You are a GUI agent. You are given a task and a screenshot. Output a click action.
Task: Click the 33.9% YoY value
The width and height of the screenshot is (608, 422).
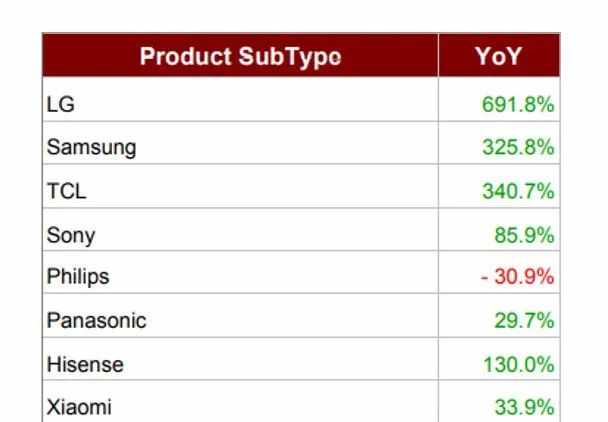[524, 407]
